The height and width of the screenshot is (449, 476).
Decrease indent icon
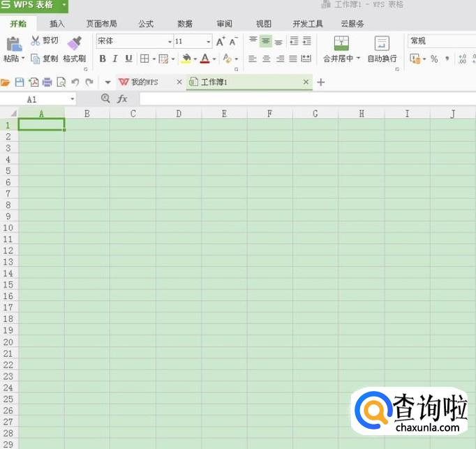coord(294,41)
